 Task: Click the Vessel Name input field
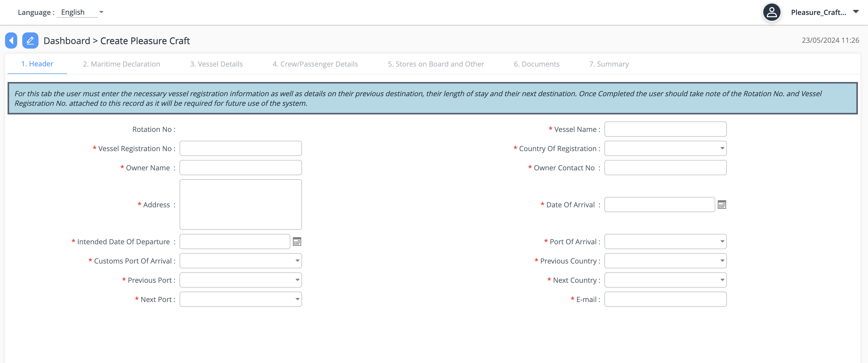click(x=665, y=129)
